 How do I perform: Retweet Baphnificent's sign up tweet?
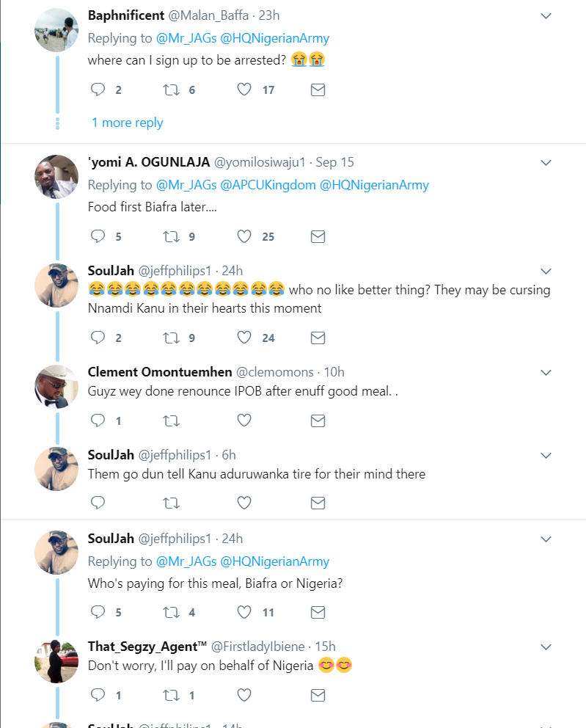coord(171,90)
